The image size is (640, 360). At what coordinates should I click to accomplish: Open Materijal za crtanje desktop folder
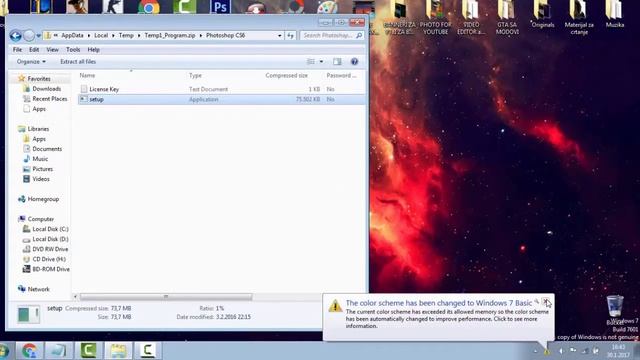click(x=579, y=18)
